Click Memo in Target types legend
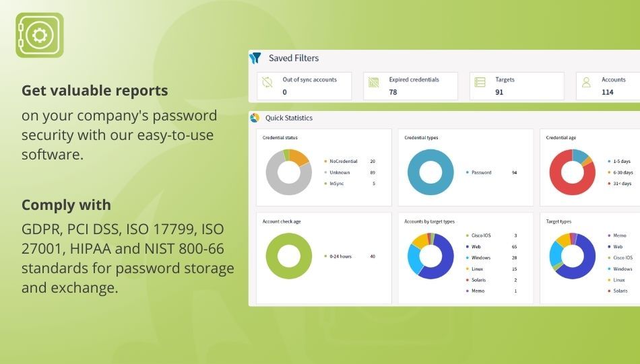This screenshot has height=364, width=640. coord(616,235)
